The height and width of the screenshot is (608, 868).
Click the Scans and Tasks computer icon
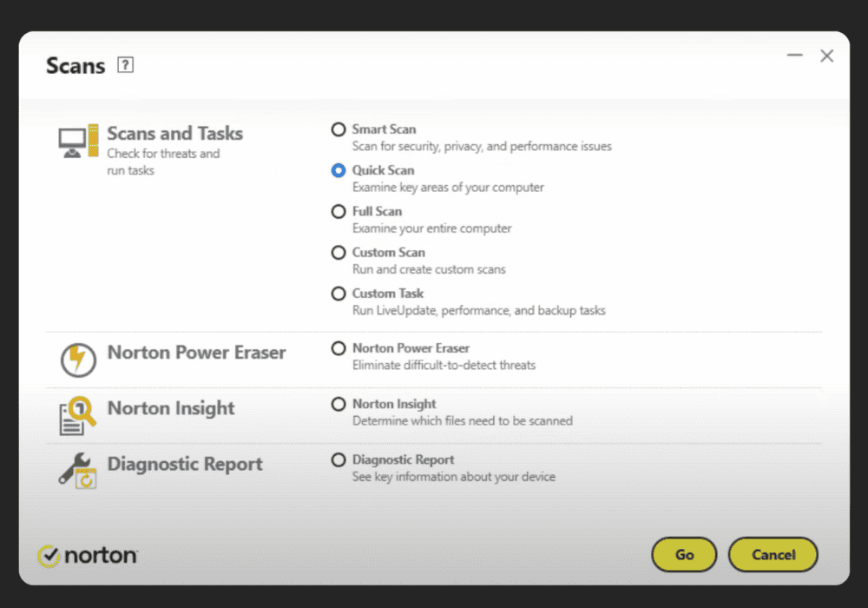click(x=78, y=141)
